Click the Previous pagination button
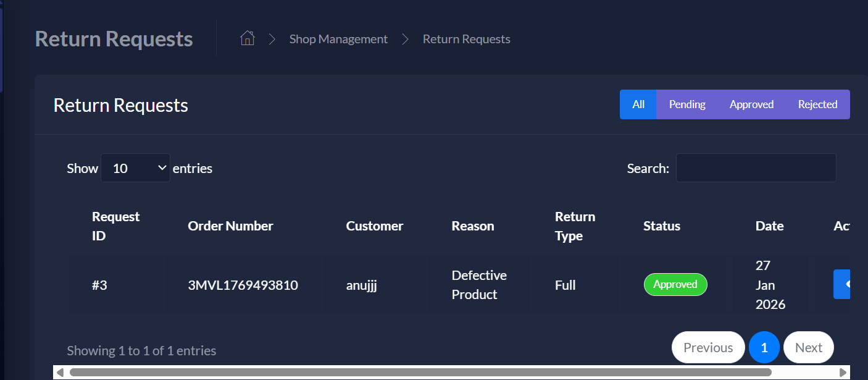 coord(707,347)
